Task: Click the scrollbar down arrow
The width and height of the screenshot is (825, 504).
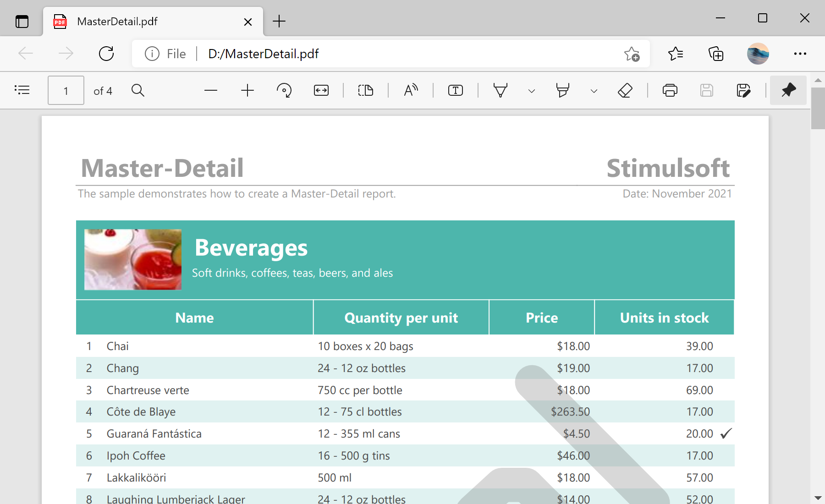Action: coord(818,498)
